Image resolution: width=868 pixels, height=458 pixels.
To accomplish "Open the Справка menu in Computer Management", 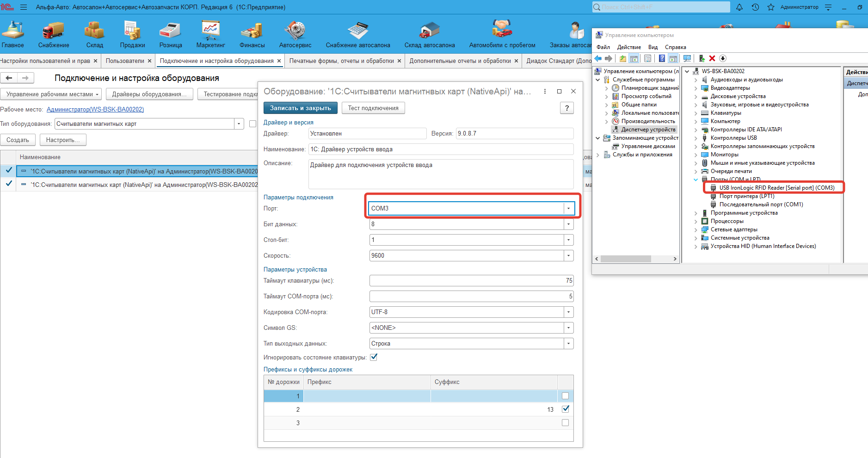I will 675,47.
